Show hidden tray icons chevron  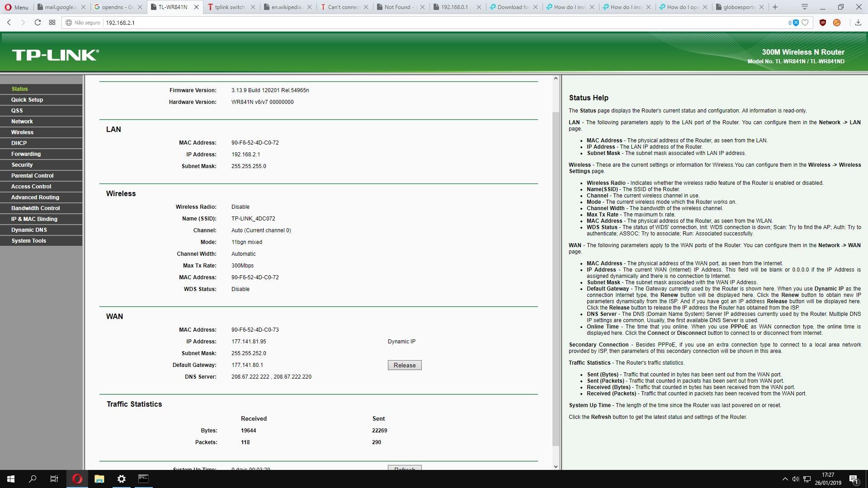point(785,479)
